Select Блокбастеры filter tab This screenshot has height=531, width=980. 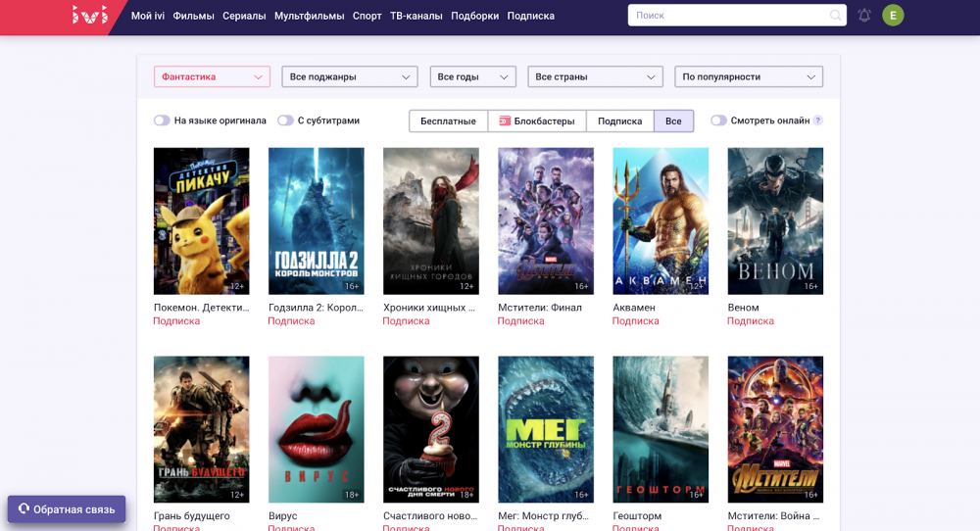pyautogui.click(x=537, y=121)
